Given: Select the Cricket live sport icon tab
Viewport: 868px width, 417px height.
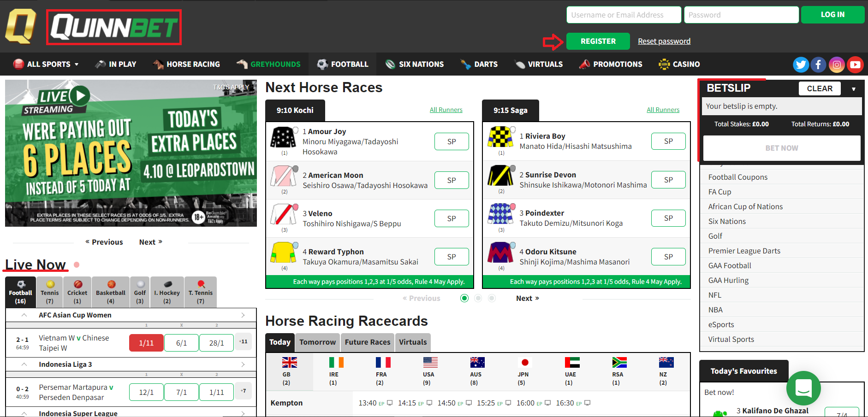Looking at the screenshot, I should pos(77,292).
